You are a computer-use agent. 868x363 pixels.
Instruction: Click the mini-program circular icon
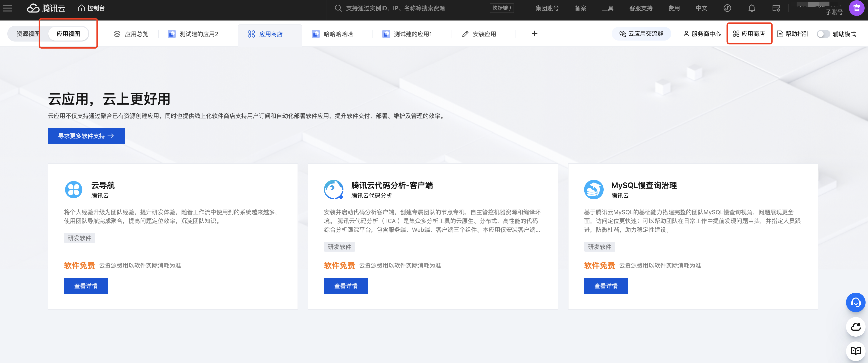point(727,8)
